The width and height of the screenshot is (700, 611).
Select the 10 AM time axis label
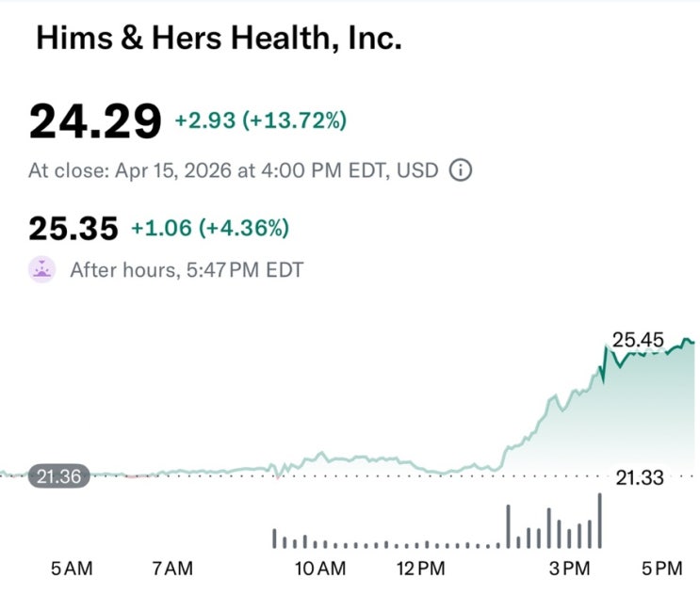[x=320, y=569]
